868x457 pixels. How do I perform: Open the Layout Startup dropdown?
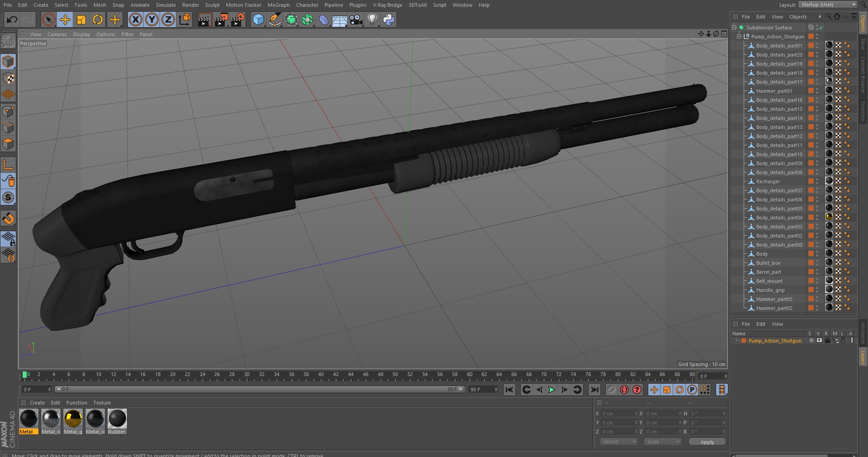[827, 5]
